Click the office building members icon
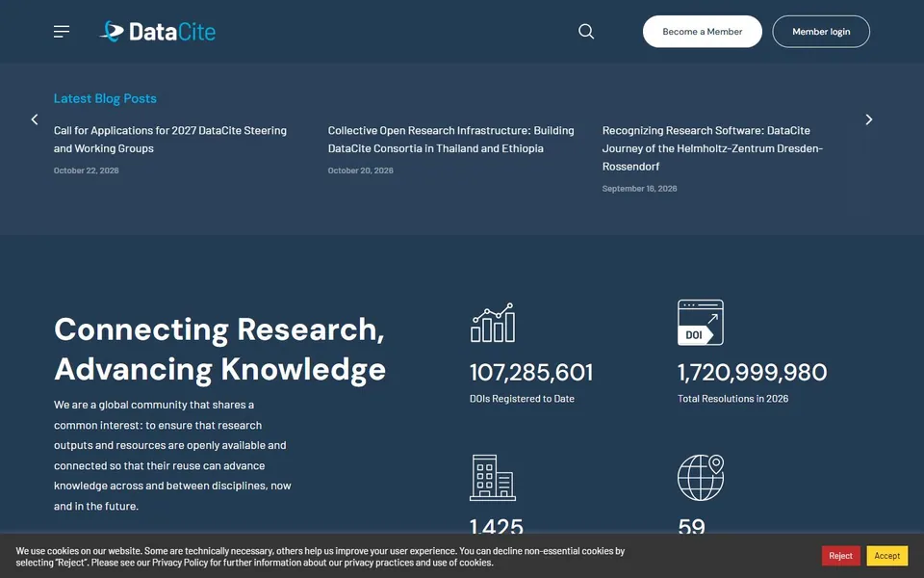924x578 pixels. click(493, 478)
